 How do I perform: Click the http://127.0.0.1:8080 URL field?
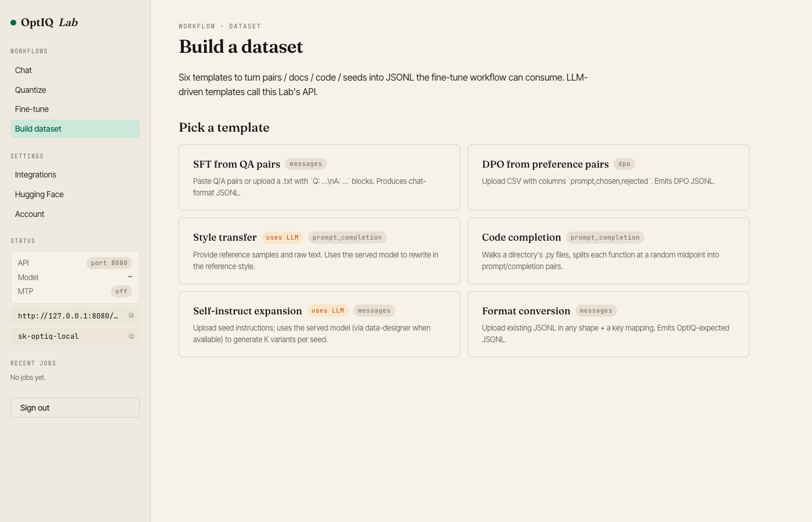(75, 316)
